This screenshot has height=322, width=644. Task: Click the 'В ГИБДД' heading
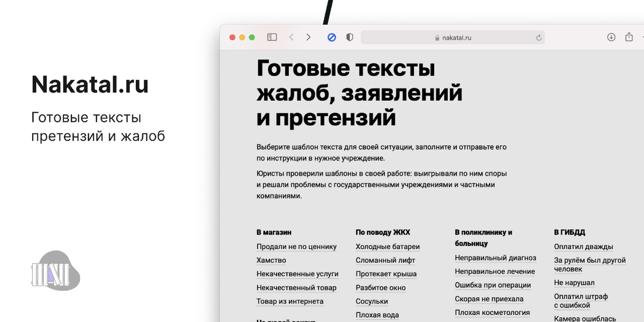point(569,232)
